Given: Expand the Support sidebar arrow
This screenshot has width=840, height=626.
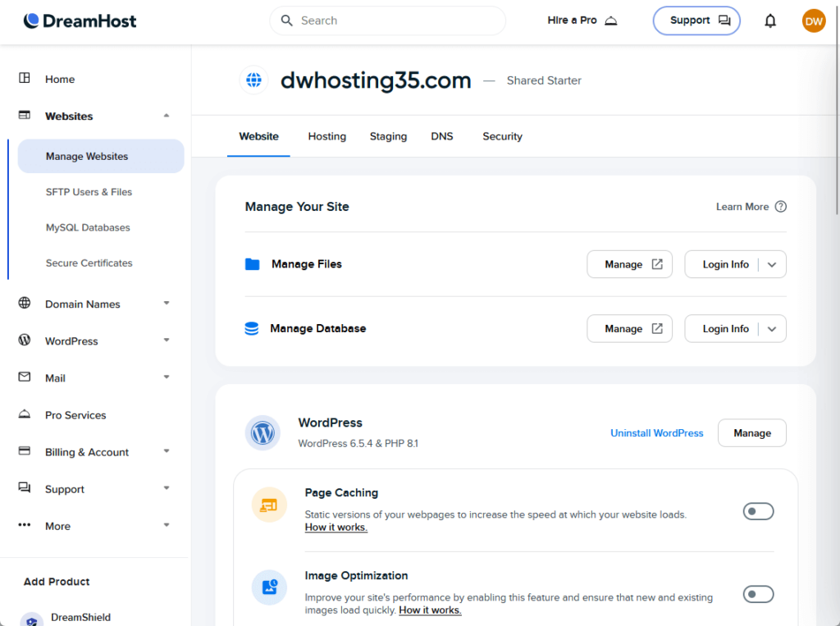Looking at the screenshot, I should tap(167, 488).
